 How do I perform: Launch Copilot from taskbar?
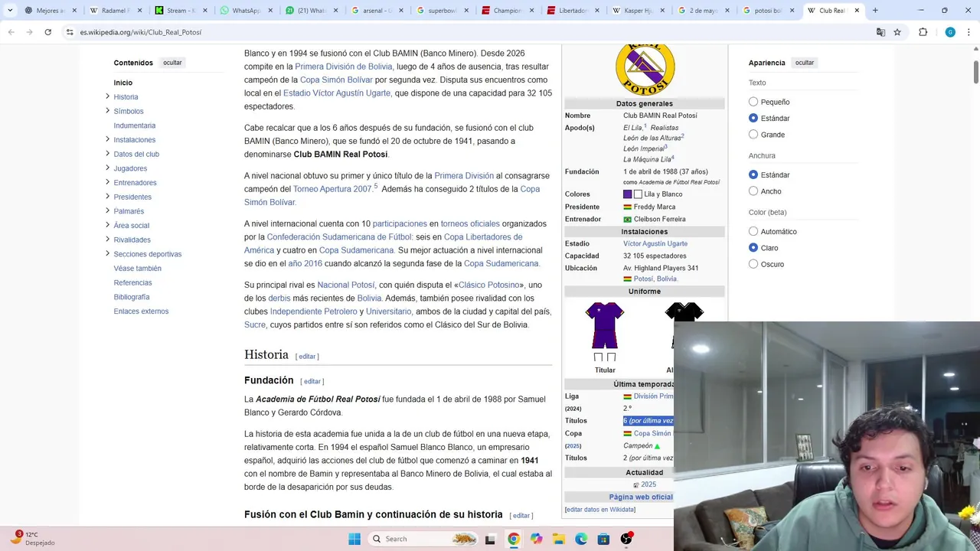(536, 539)
